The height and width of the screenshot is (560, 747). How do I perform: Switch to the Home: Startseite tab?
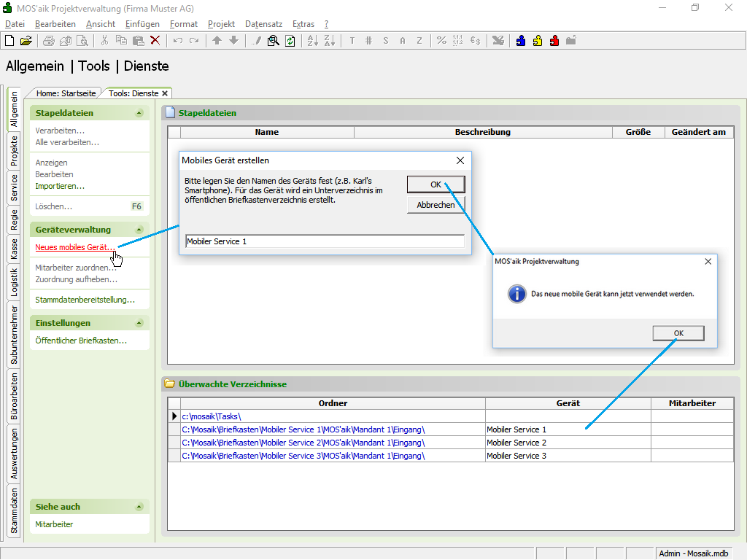(66, 93)
